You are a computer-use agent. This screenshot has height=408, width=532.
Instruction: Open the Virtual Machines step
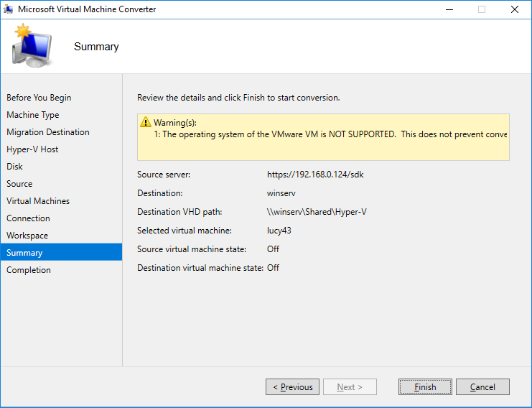(x=38, y=201)
